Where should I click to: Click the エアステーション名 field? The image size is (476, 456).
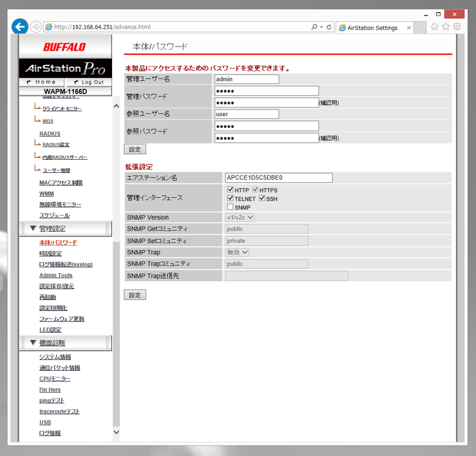pyautogui.click(x=279, y=178)
